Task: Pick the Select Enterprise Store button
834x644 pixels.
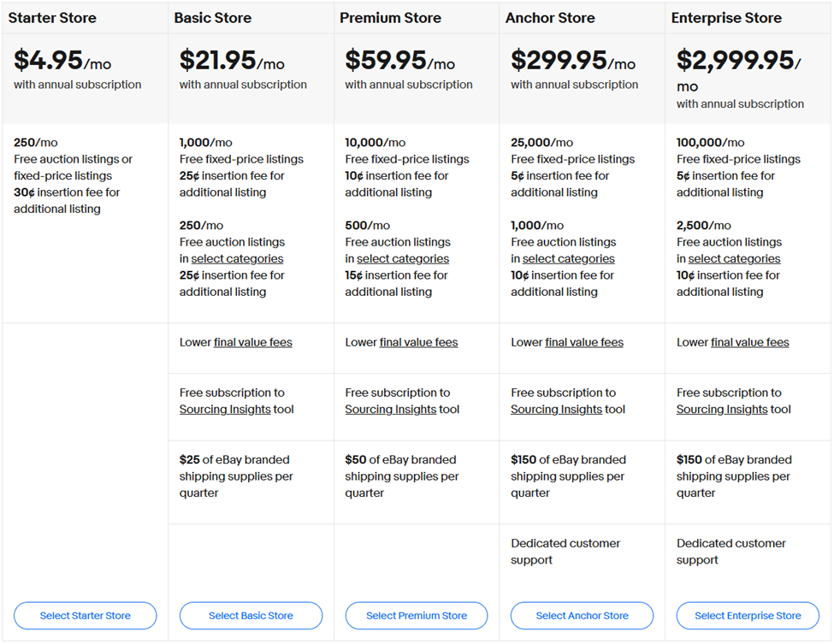Action: coord(748,616)
